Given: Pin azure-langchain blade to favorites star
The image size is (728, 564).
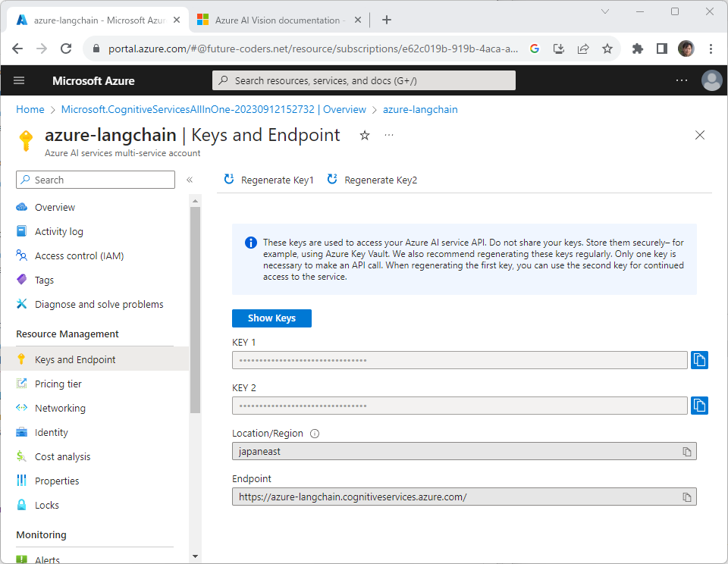Looking at the screenshot, I should [x=365, y=135].
